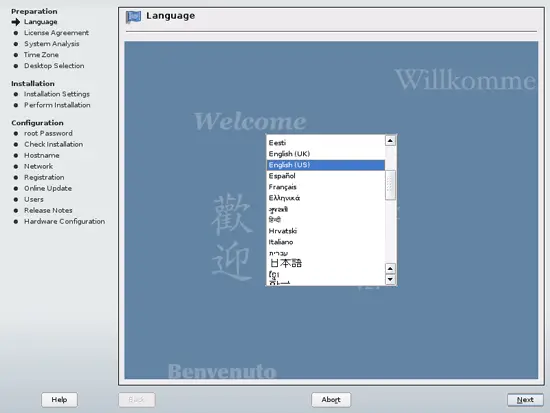Click Users step in sidebar
Viewport: 550px width, 413px height.
click(34, 199)
